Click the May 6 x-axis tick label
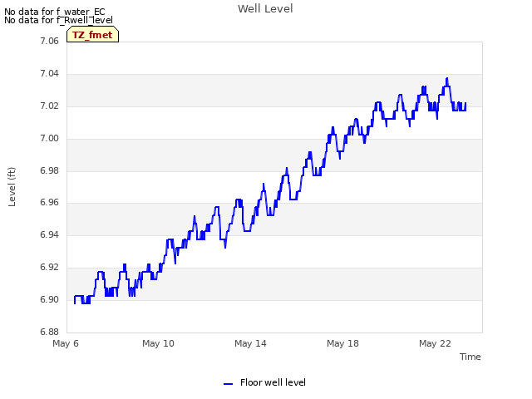 66,343
